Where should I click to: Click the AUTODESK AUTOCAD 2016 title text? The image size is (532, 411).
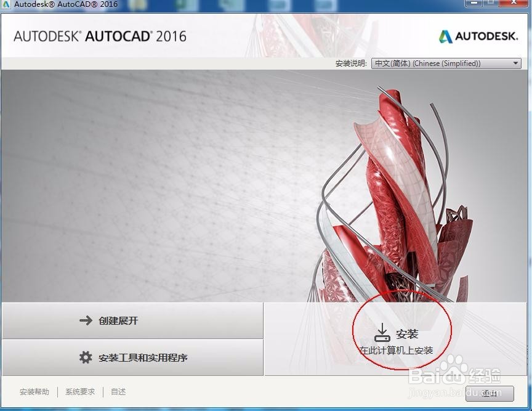[x=100, y=36]
